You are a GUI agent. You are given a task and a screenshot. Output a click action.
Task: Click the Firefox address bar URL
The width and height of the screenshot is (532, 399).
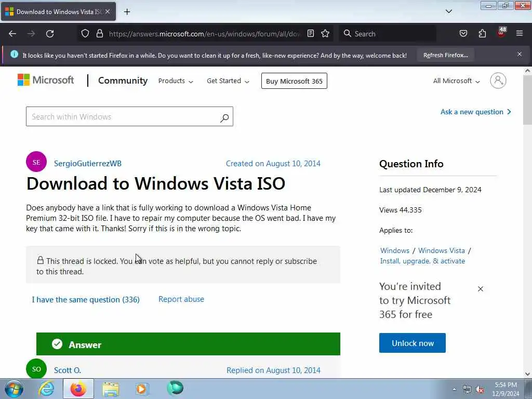pos(204,34)
